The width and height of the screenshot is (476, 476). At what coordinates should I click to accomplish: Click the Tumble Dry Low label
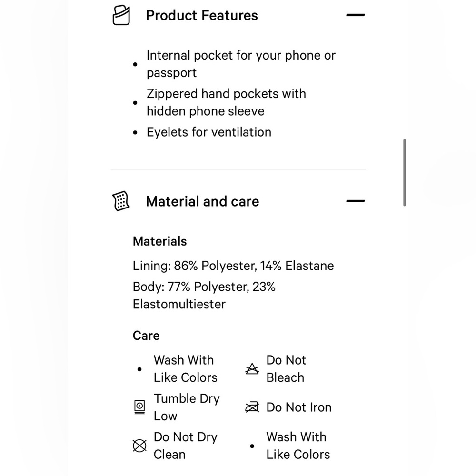[x=187, y=407]
